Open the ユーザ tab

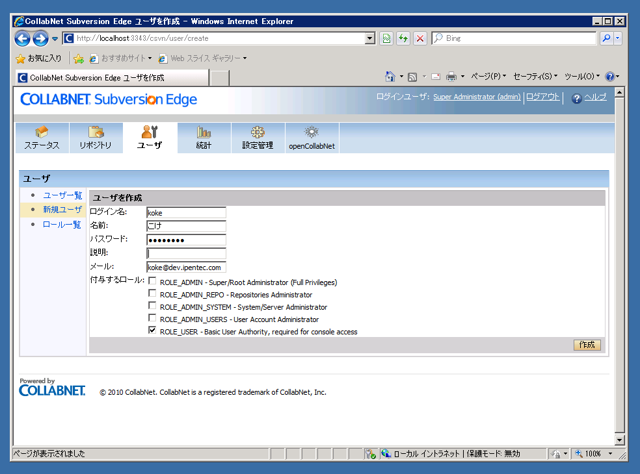coord(150,138)
